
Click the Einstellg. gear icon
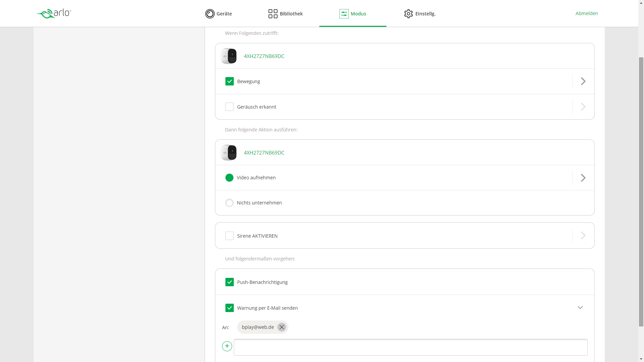point(408,14)
